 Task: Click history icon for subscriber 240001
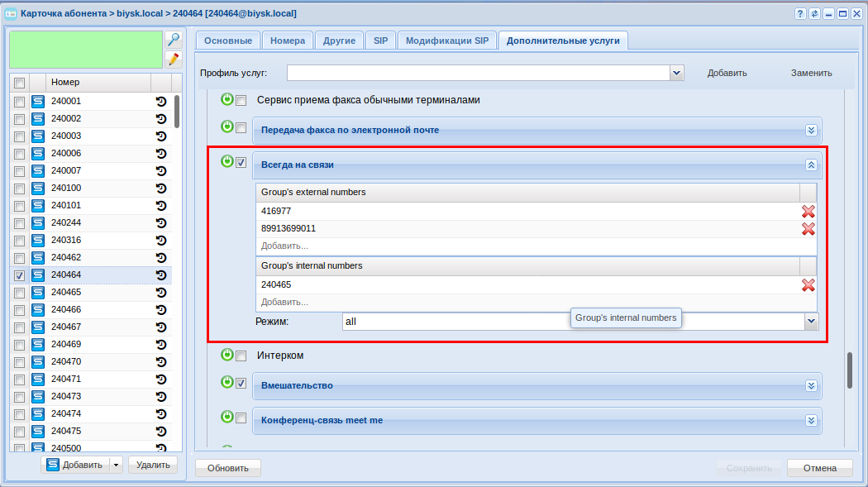click(x=161, y=101)
